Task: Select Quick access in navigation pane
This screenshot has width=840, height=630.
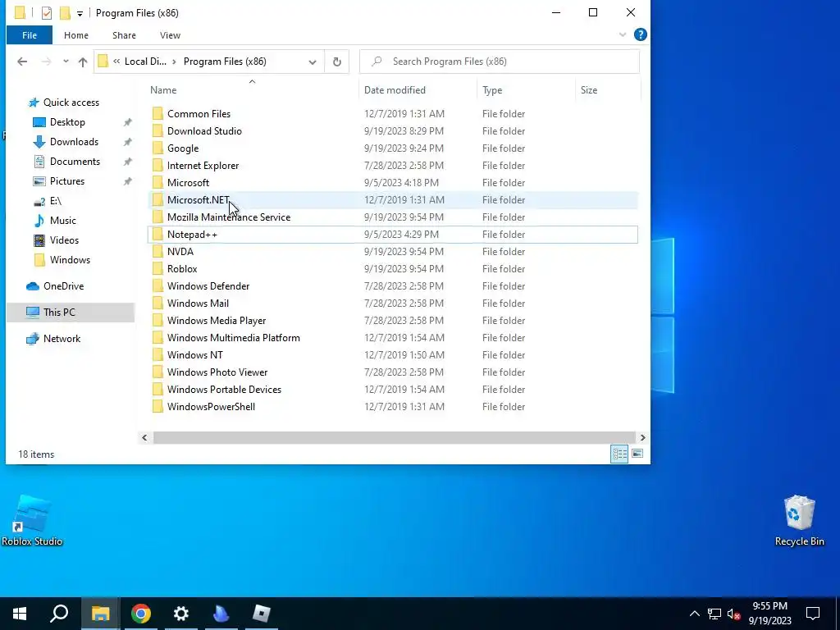Action: [x=71, y=103]
